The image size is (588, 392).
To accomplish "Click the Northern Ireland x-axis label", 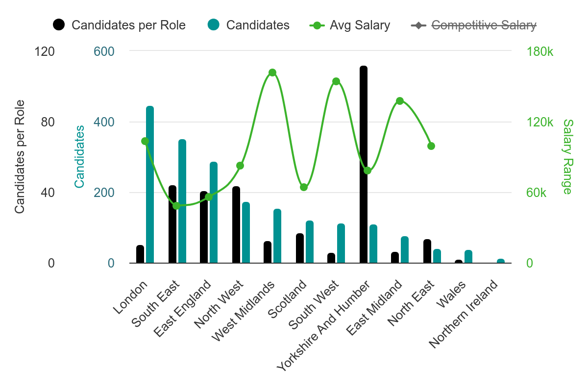I will tap(464, 314).
